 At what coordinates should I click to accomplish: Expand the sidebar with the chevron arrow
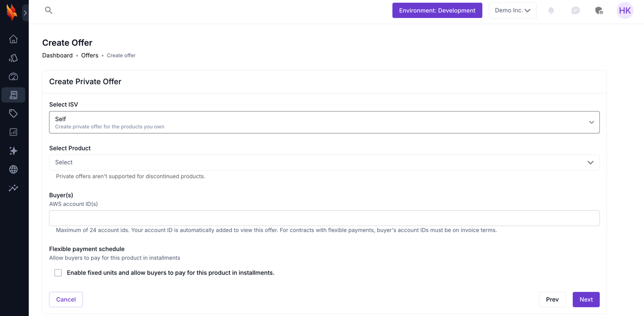[x=25, y=13]
